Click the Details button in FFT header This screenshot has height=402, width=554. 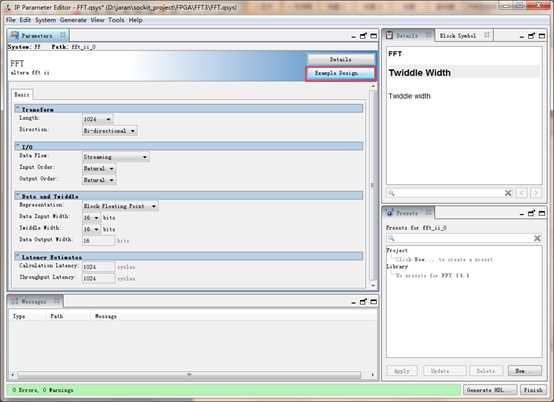[x=341, y=59]
